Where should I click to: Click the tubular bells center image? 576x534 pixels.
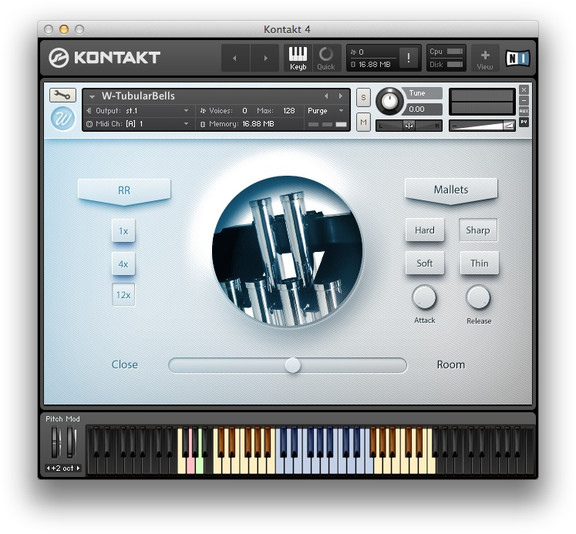pos(287,251)
